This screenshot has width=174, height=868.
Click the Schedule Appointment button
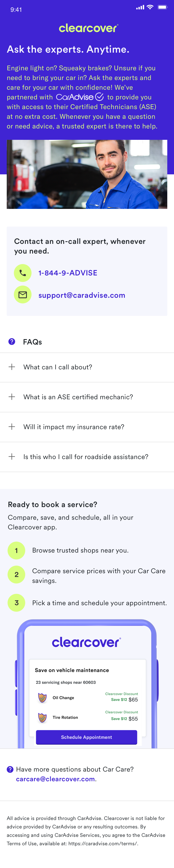pos(87,737)
